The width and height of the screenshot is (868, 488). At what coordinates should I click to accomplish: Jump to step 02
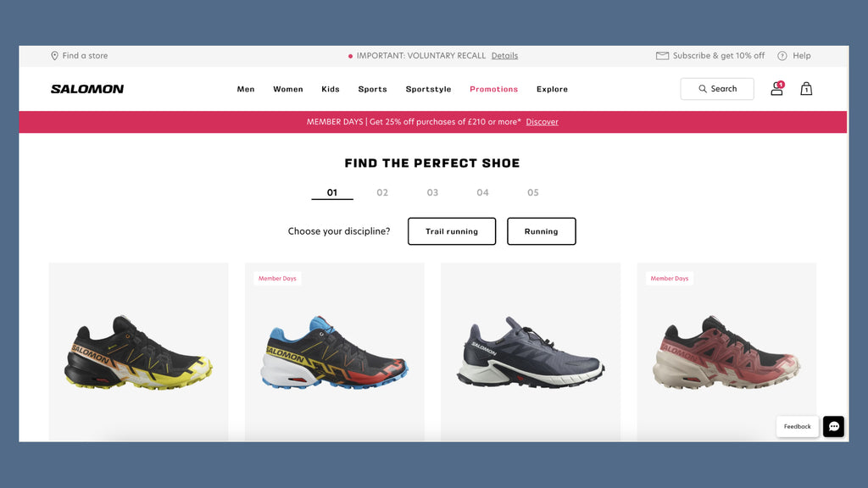click(x=382, y=192)
